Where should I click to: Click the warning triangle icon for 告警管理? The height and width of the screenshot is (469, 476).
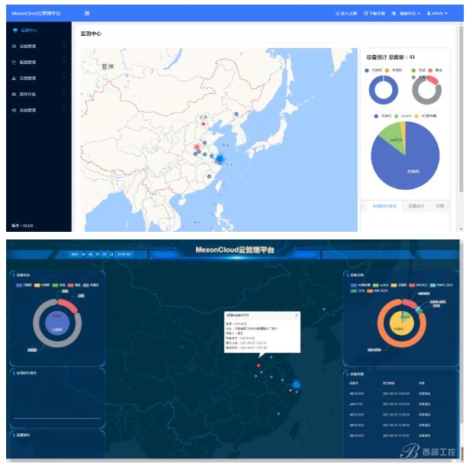14,78
